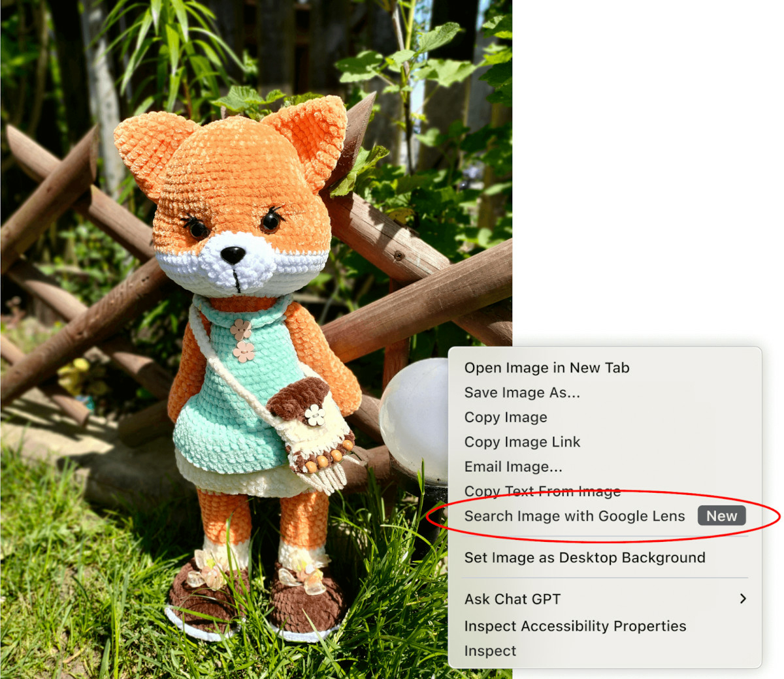
Task: Select Copy Image in the context menu
Action: click(x=505, y=417)
